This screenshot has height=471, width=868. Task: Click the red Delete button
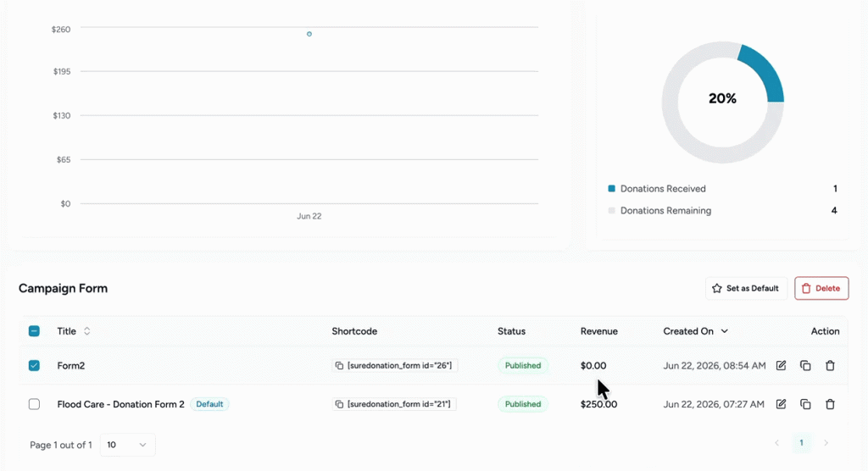pos(821,288)
